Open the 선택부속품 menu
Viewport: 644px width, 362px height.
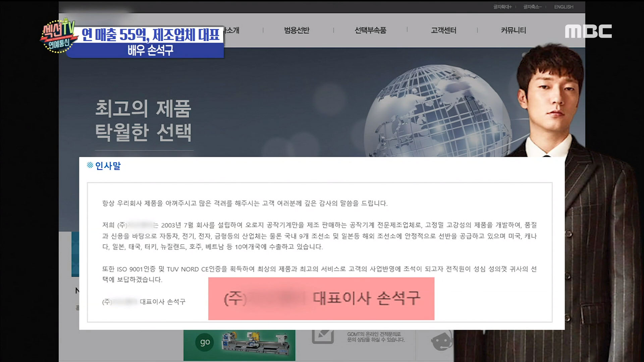click(x=371, y=30)
